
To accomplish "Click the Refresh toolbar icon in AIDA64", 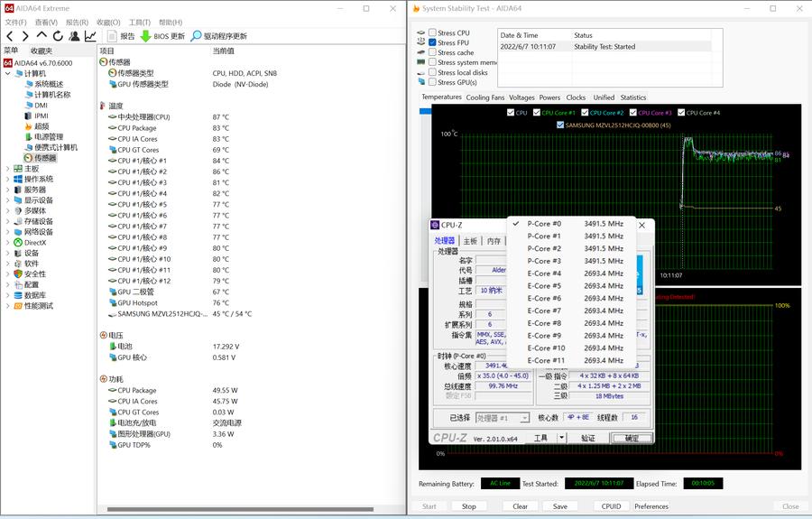I will pos(58,36).
